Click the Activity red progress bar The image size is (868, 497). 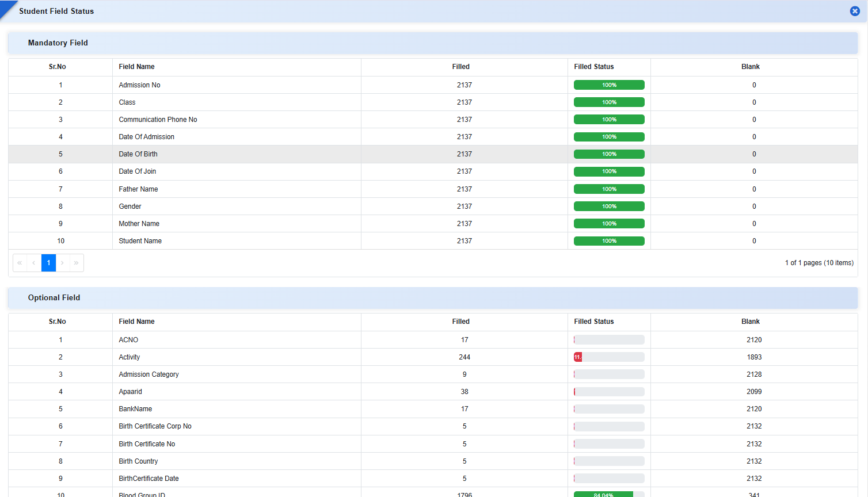[578, 357]
